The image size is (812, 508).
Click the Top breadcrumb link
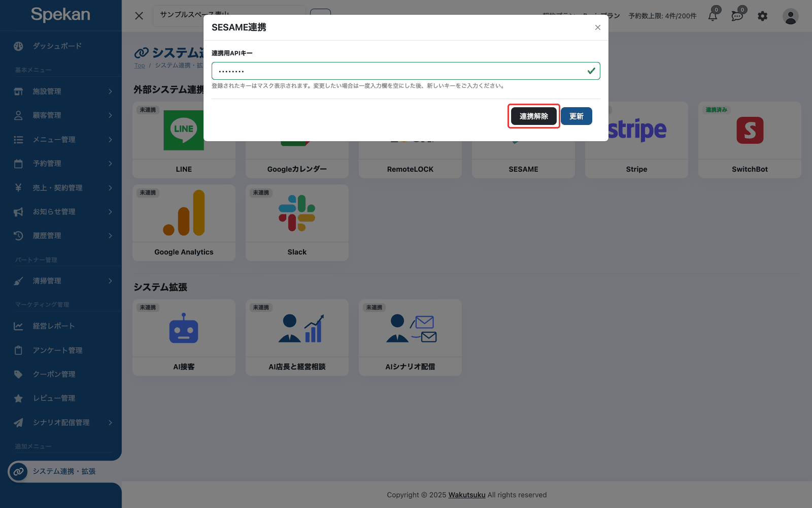point(140,66)
